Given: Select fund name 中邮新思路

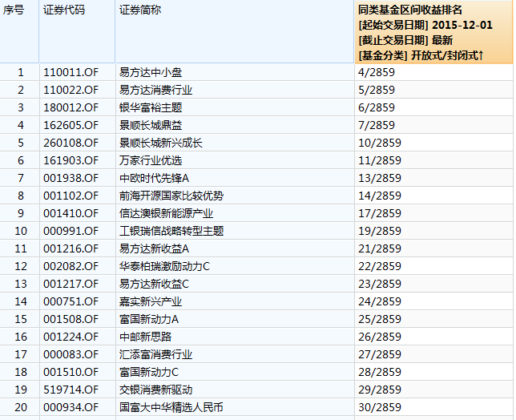Looking at the screenshot, I should [x=146, y=337].
